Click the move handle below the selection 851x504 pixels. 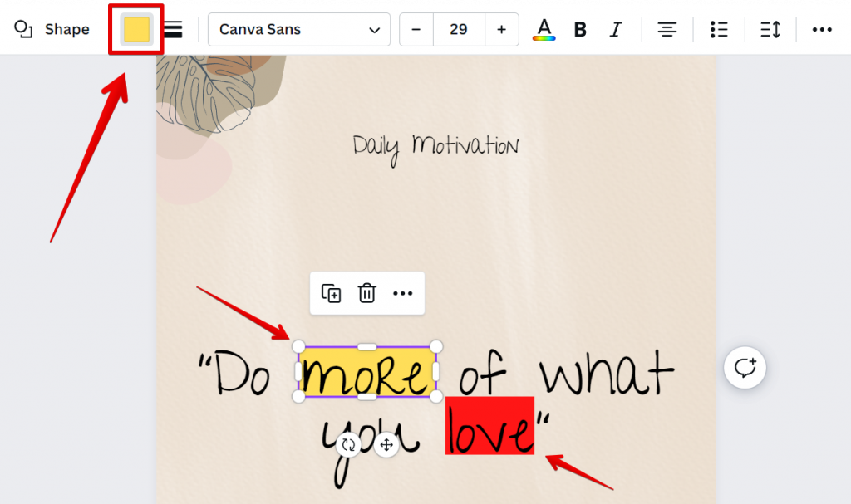[x=386, y=444]
